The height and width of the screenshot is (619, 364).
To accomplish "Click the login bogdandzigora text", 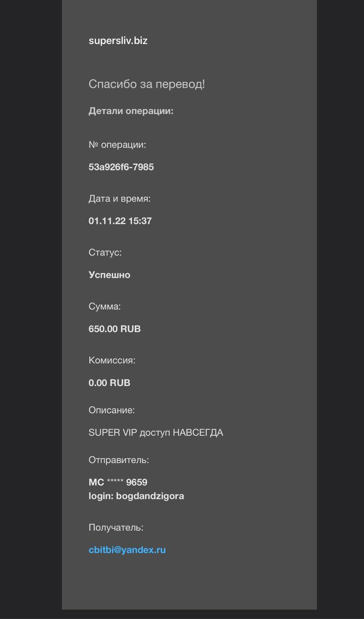I will point(136,496).
